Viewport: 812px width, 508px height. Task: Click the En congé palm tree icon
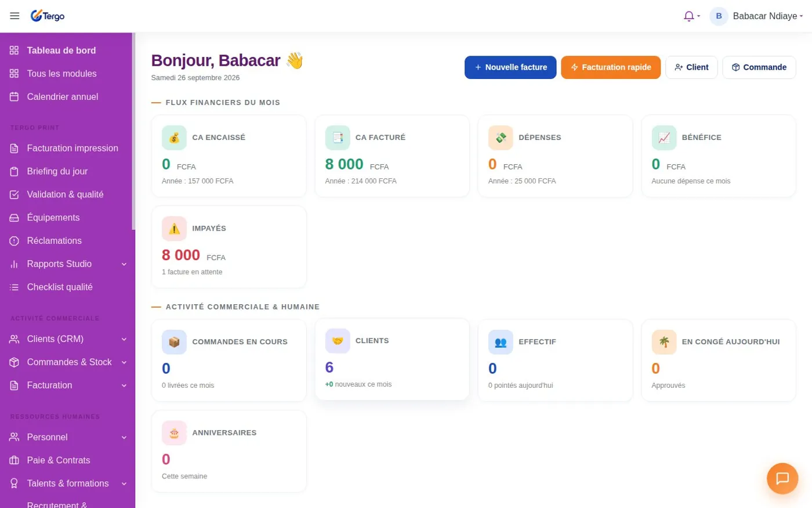tap(664, 342)
